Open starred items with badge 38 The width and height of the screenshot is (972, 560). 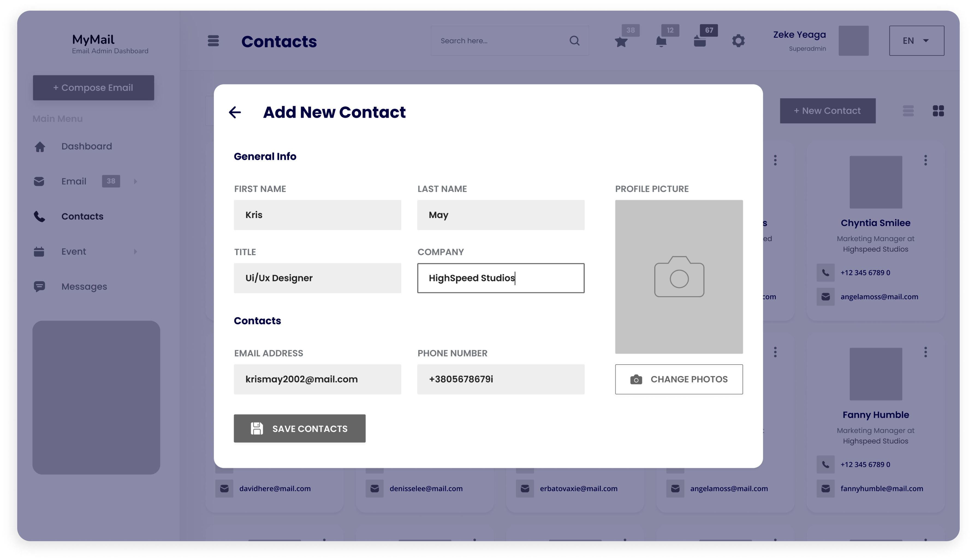point(621,41)
